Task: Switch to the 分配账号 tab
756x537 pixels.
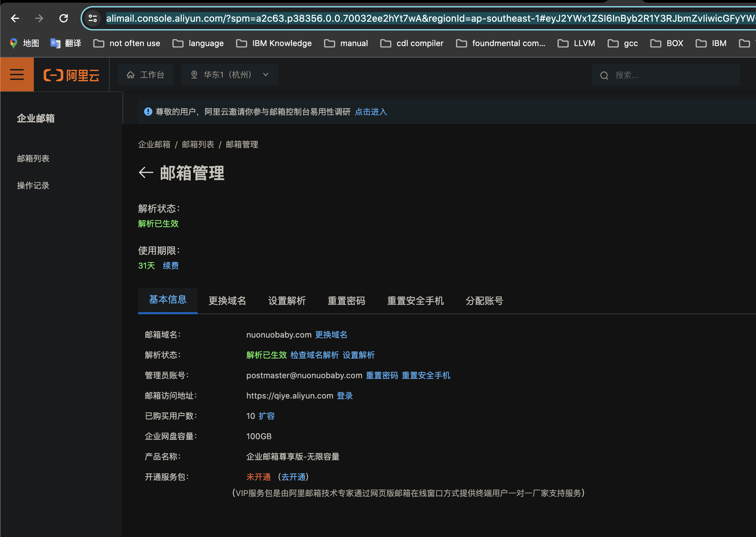Action: click(484, 301)
